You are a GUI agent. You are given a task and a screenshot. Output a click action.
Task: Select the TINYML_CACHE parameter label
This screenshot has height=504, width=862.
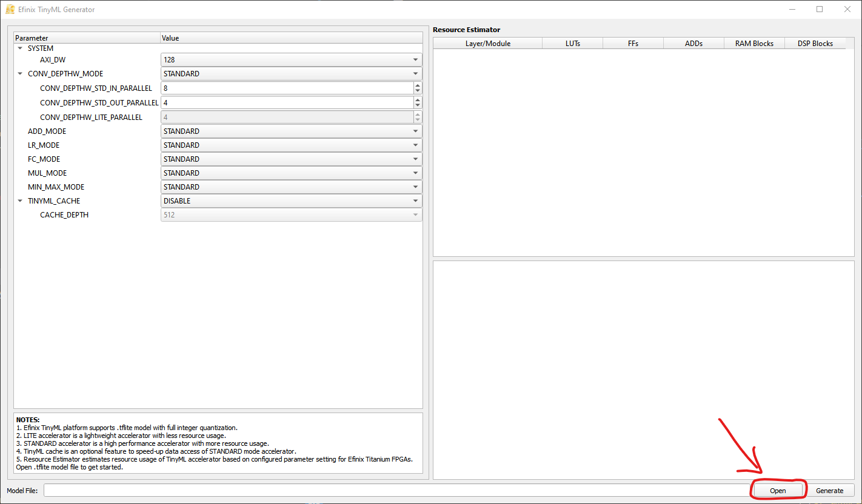click(x=54, y=201)
